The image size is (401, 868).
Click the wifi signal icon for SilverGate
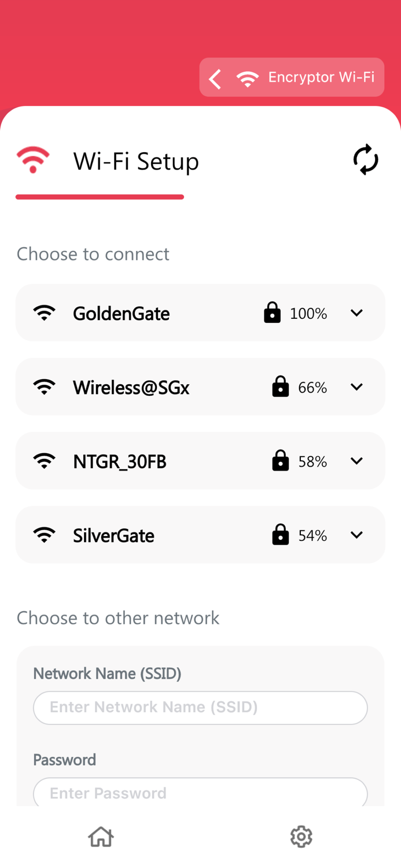[x=45, y=535]
